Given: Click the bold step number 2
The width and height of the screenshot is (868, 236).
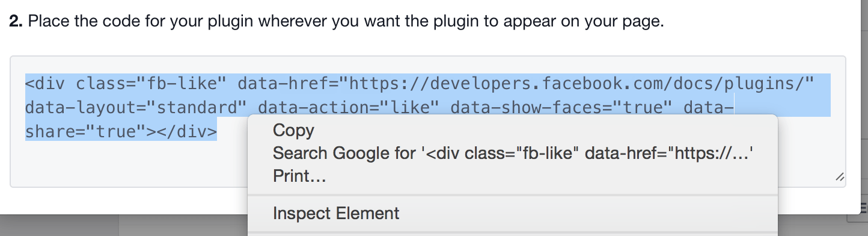Looking at the screenshot, I should (x=16, y=23).
